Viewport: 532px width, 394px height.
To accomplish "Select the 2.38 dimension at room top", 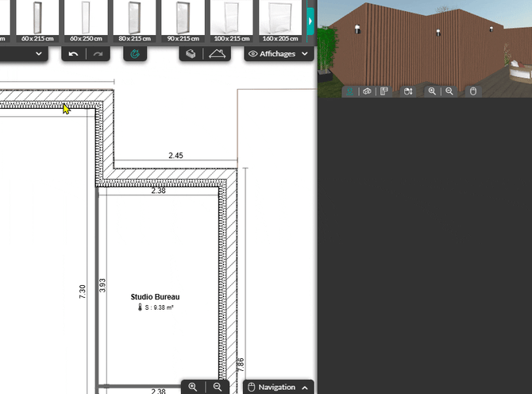I will tap(159, 191).
